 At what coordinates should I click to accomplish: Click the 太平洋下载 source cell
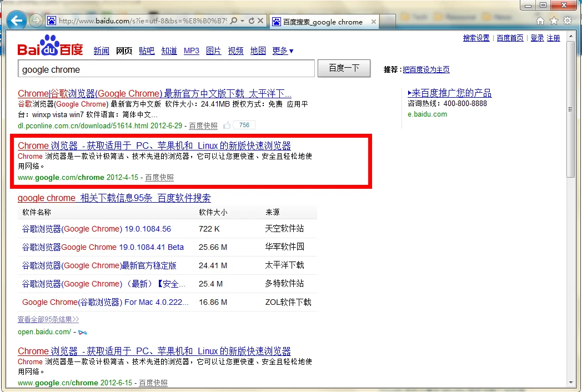pos(285,265)
